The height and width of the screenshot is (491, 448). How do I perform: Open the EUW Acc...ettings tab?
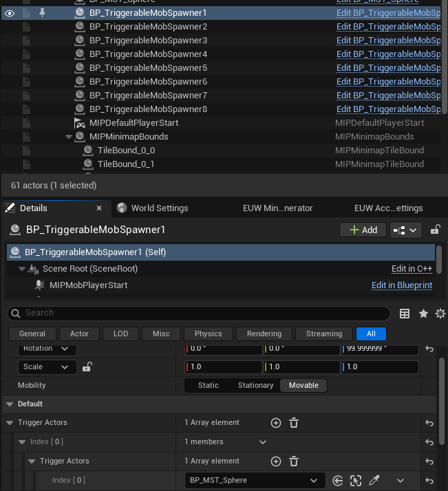pyautogui.click(x=389, y=208)
